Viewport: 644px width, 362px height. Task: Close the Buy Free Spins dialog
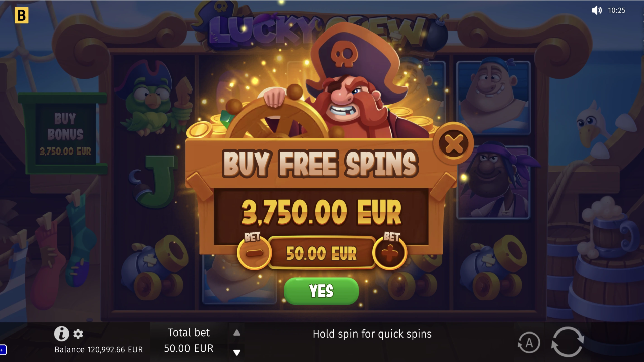(453, 144)
